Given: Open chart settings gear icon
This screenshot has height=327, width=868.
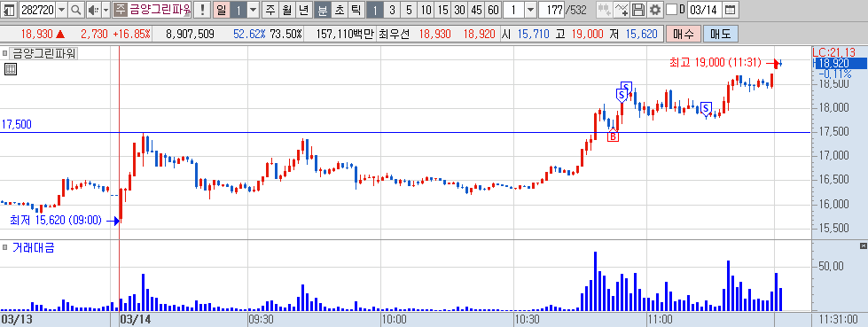Looking at the screenshot, I should pos(655,10).
